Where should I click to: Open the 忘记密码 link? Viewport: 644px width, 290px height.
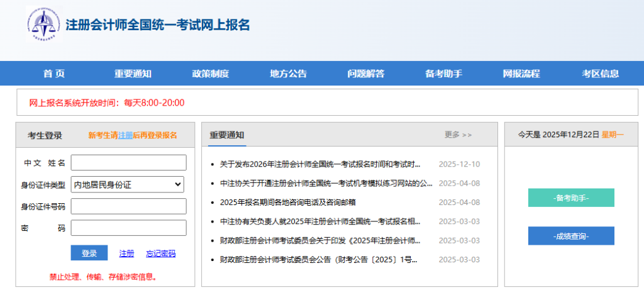(x=160, y=254)
